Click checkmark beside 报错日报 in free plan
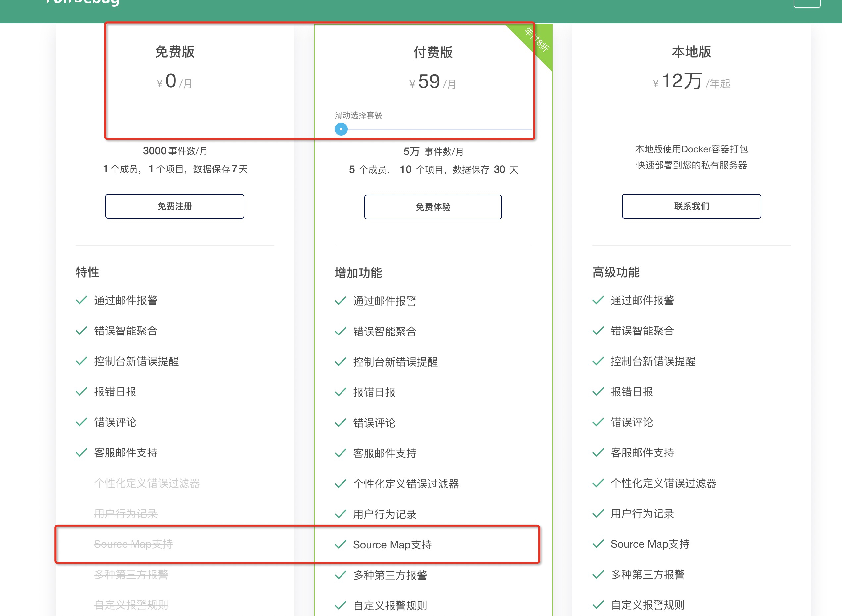The width and height of the screenshot is (842, 616). (81, 391)
